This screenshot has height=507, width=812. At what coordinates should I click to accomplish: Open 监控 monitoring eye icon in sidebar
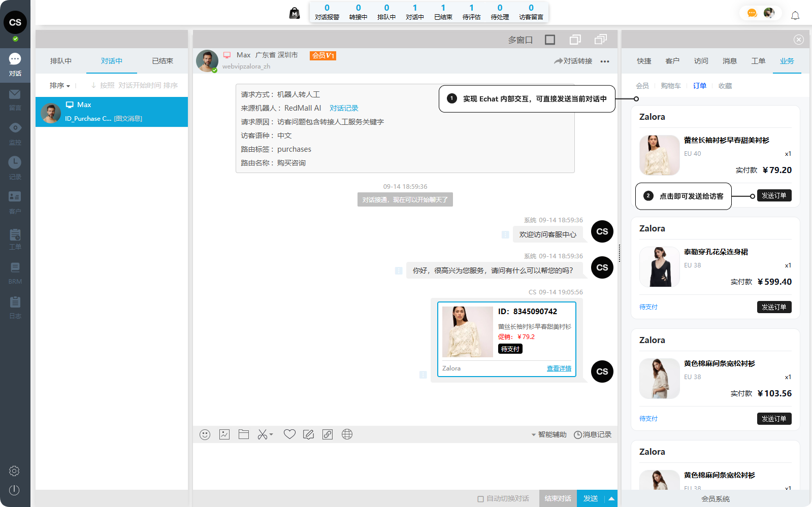click(15, 128)
